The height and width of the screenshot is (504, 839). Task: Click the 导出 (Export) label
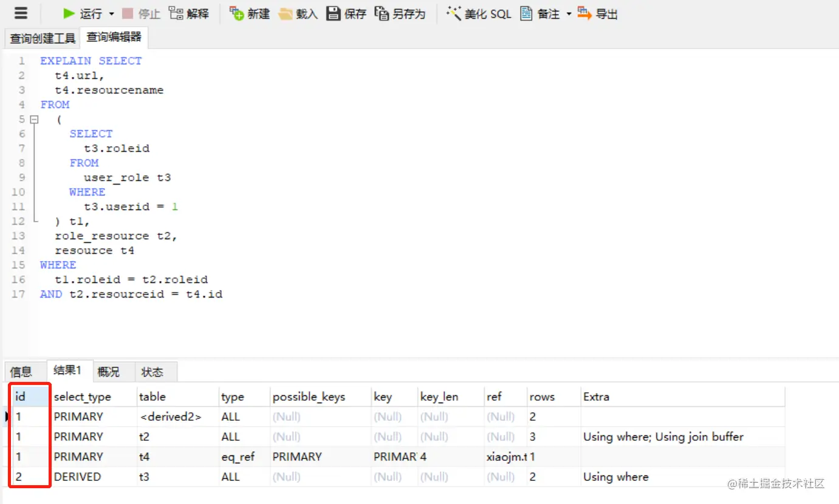(x=606, y=14)
